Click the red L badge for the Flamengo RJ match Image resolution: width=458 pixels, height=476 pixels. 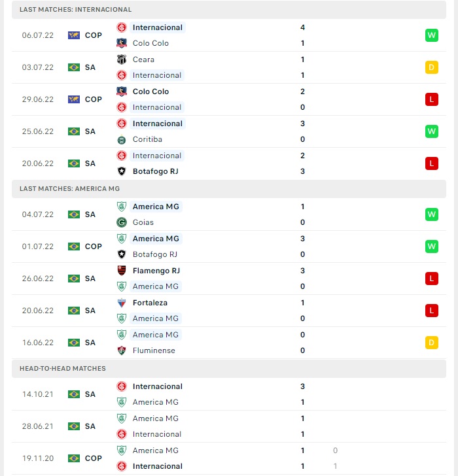[432, 279]
